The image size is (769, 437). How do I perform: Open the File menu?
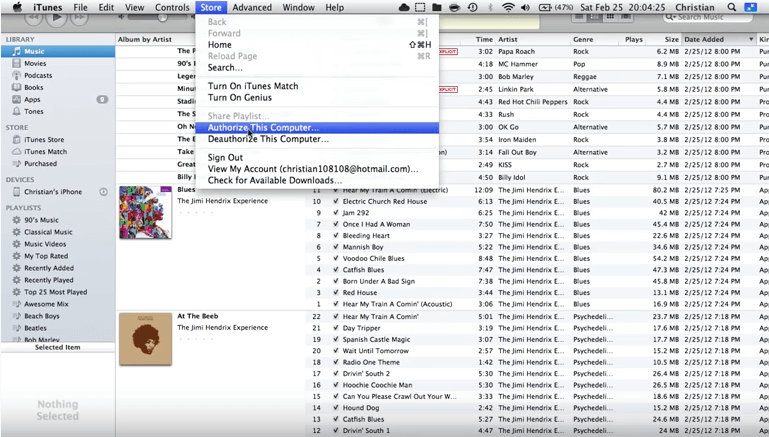click(x=80, y=7)
